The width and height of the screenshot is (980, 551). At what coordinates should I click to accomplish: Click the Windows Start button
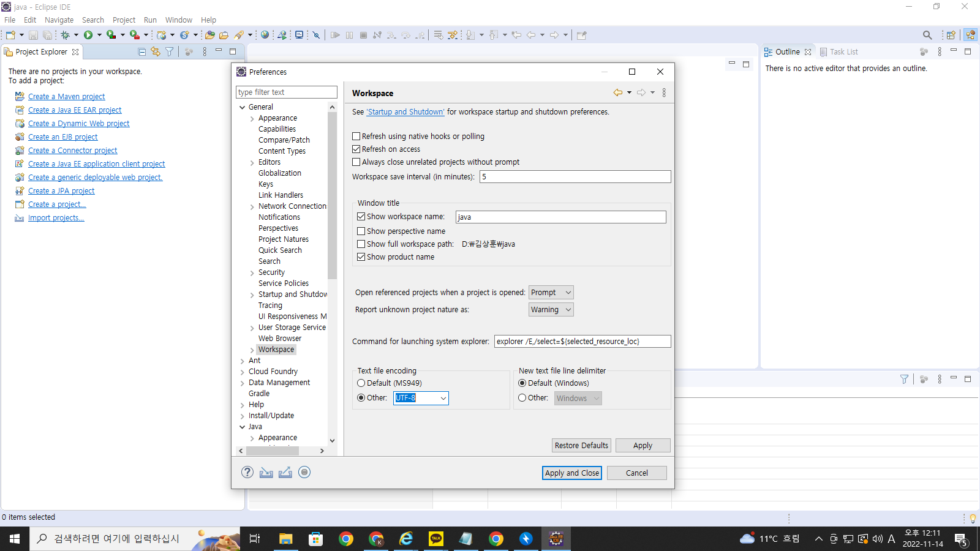click(x=15, y=539)
